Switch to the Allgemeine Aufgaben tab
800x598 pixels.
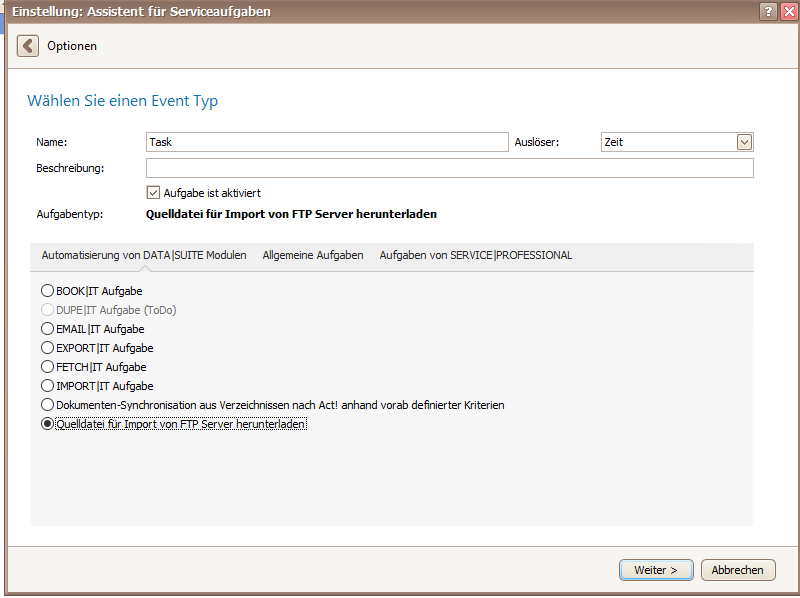313,255
